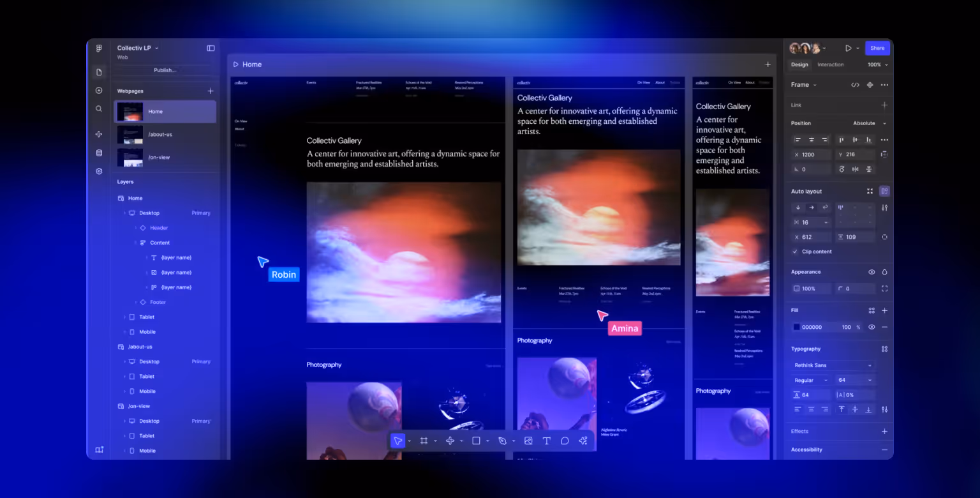This screenshot has height=498, width=980.
Task: Click the black 000000 fill color swatch
Action: pyautogui.click(x=795, y=327)
